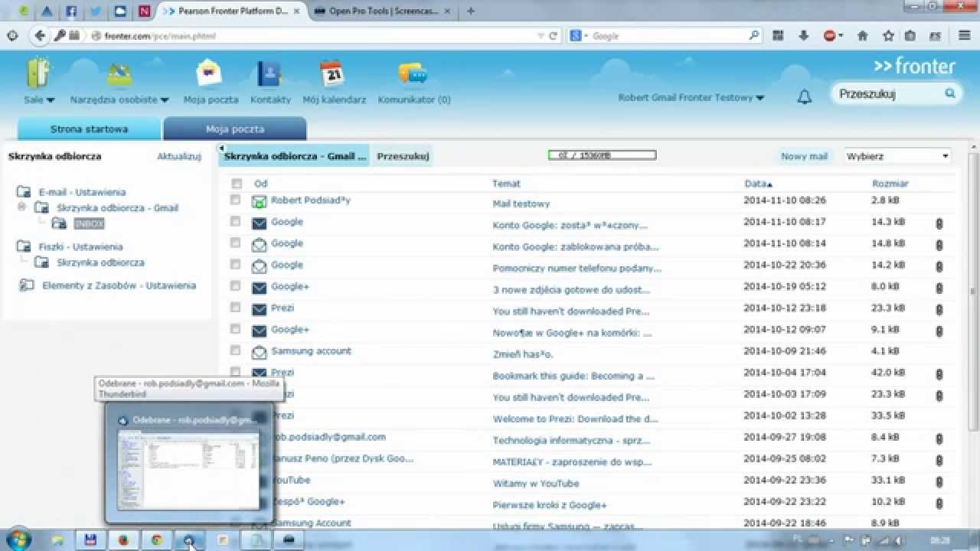
Task: Open the Mój kalendarz calendar icon
Action: [332, 73]
